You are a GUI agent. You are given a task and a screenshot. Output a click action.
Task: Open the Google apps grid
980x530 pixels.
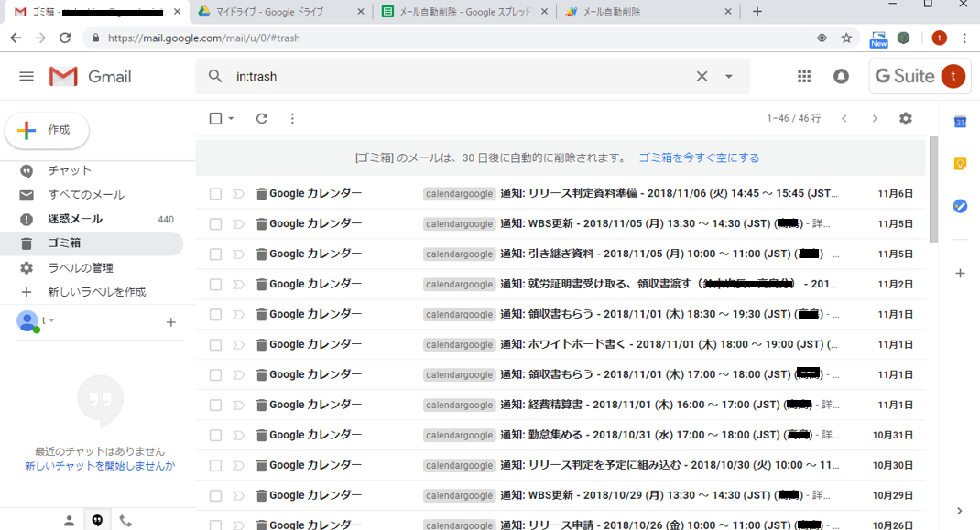pyautogui.click(x=804, y=76)
